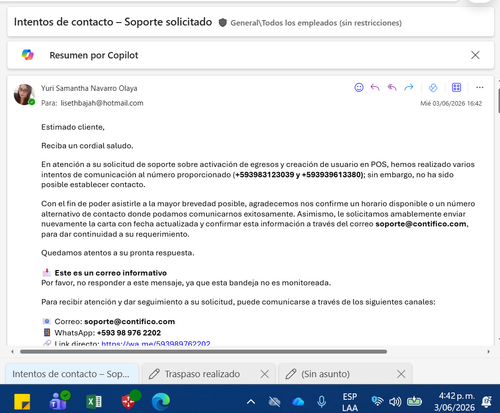Open the wa.me/593989762202 link
The width and height of the screenshot is (500, 413).
(x=156, y=343)
